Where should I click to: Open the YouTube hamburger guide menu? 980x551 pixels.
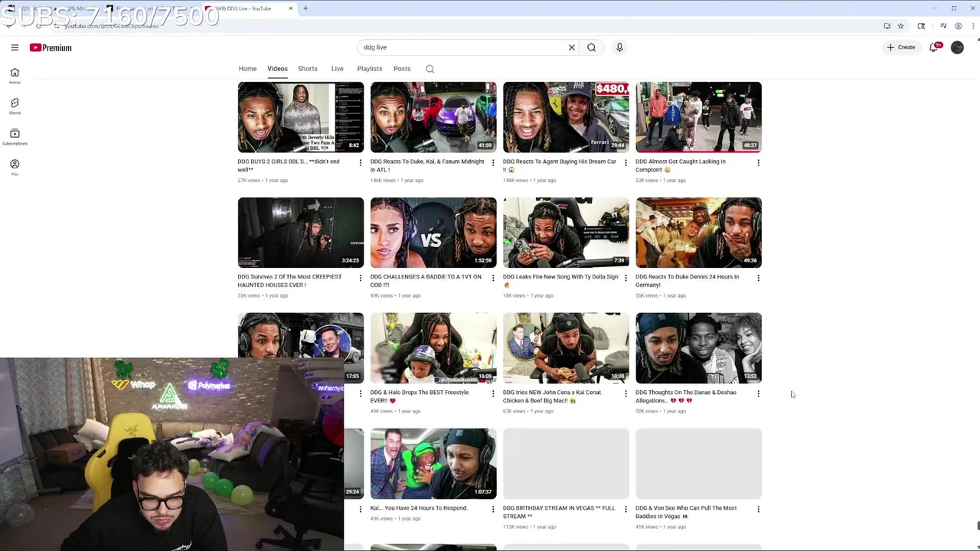coord(15,47)
